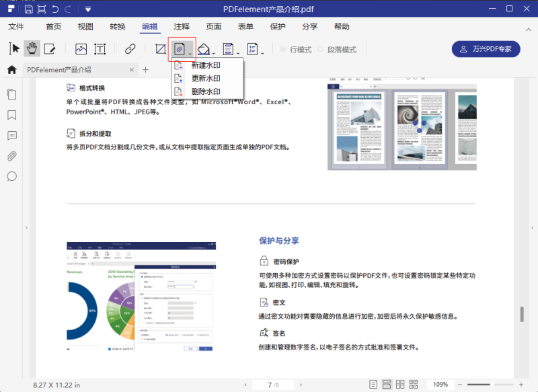This screenshot has width=538, height=392.
Task: Open the Background tool icon
Action: tap(205, 48)
